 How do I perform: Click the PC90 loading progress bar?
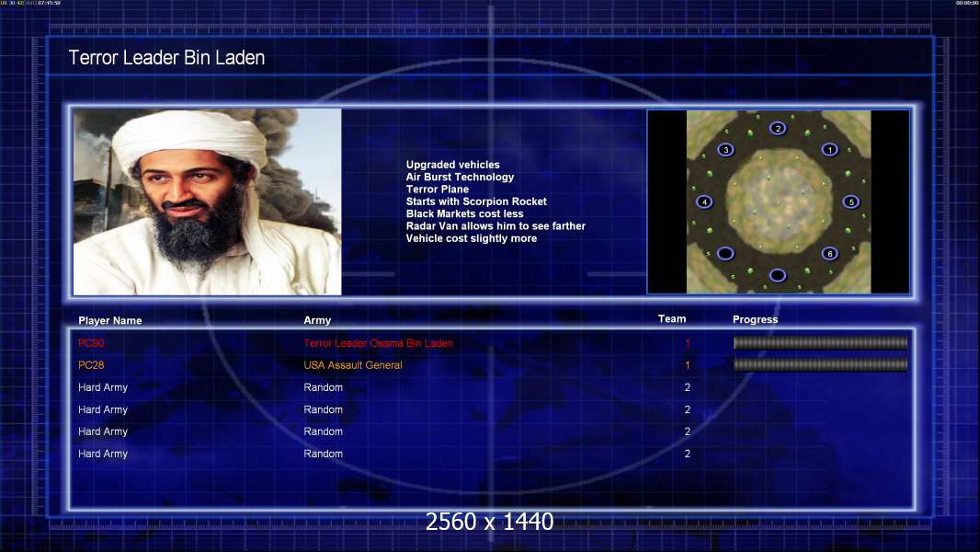pos(820,342)
